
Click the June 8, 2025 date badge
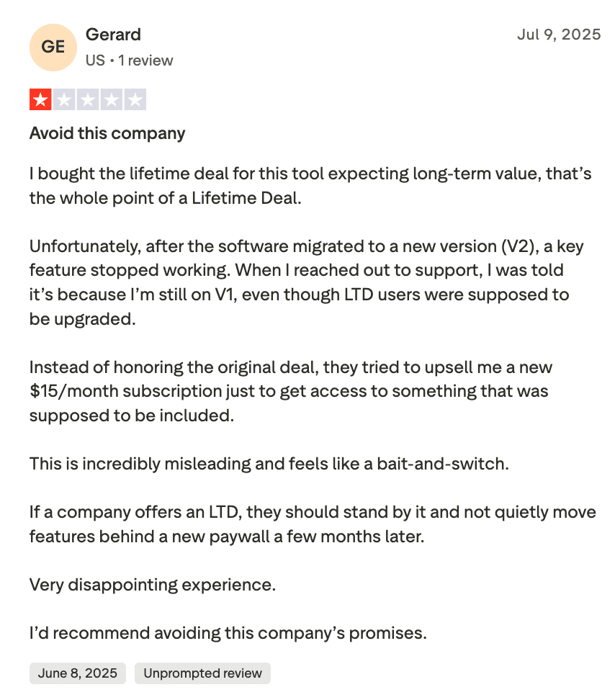(x=78, y=673)
